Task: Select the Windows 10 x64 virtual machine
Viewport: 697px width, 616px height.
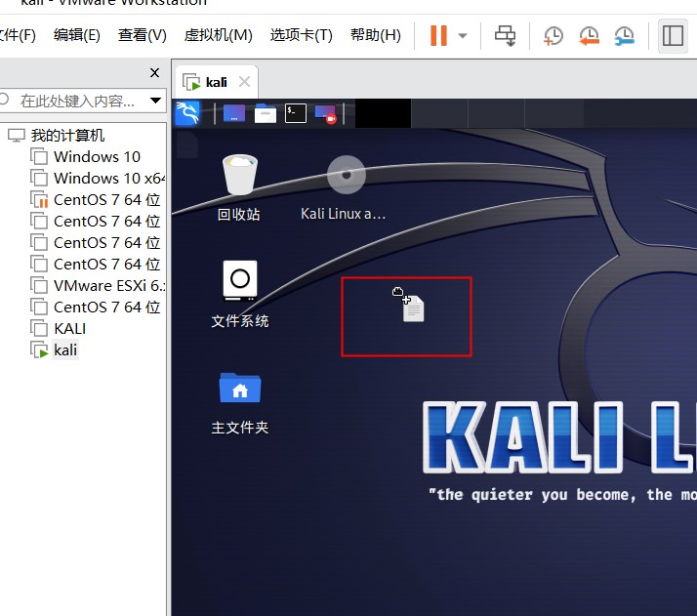Action: (98, 179)
